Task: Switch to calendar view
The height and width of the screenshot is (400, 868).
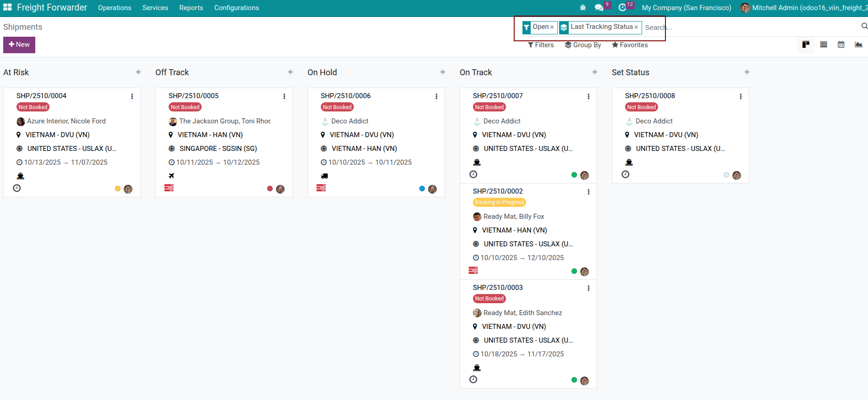Action: pos(841,44)
